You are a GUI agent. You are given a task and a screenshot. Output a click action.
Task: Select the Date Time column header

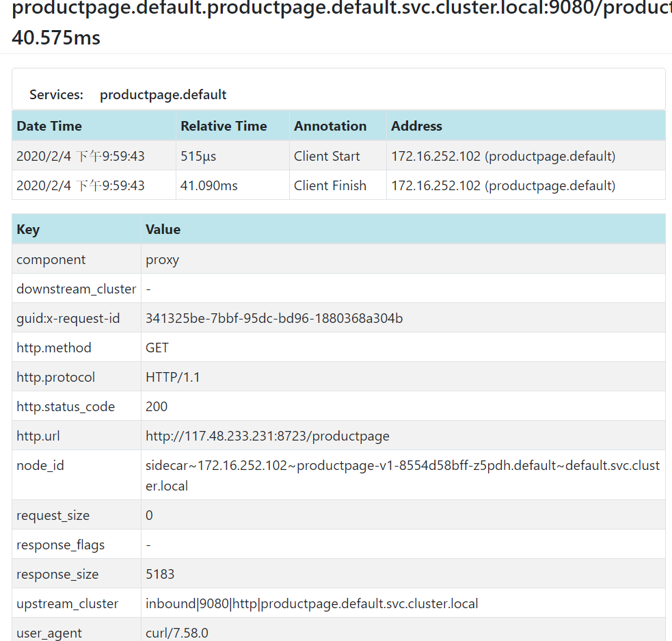point(49,126)
